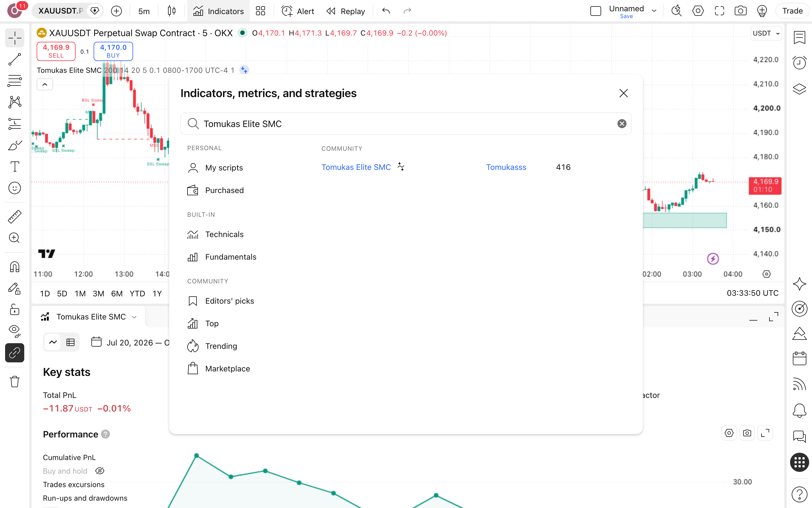Open the chart type candles selector

[x=171, y=11]
